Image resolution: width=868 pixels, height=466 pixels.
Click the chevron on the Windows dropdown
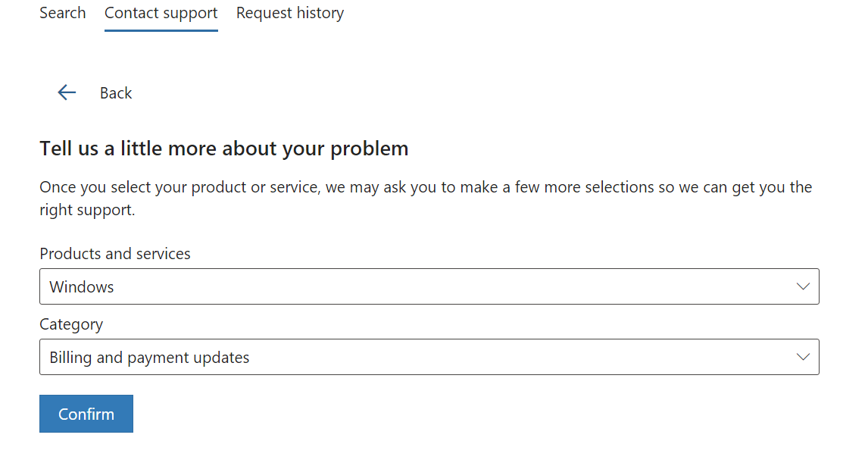pyautogui.click(x=804, y=286)
